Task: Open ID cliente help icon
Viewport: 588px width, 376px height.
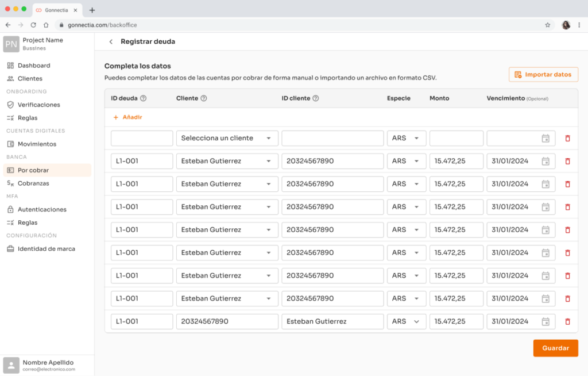Action: pyautogui.click(x=316, y=98)
